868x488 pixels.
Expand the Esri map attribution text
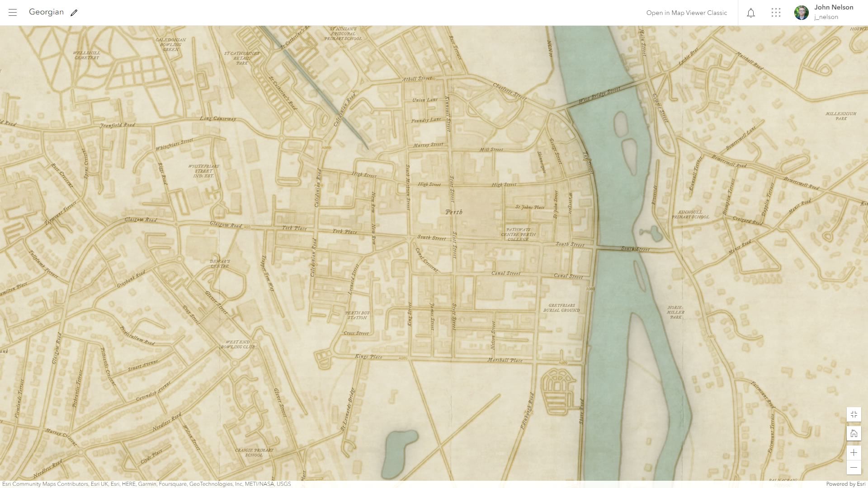tap(146, 484)
